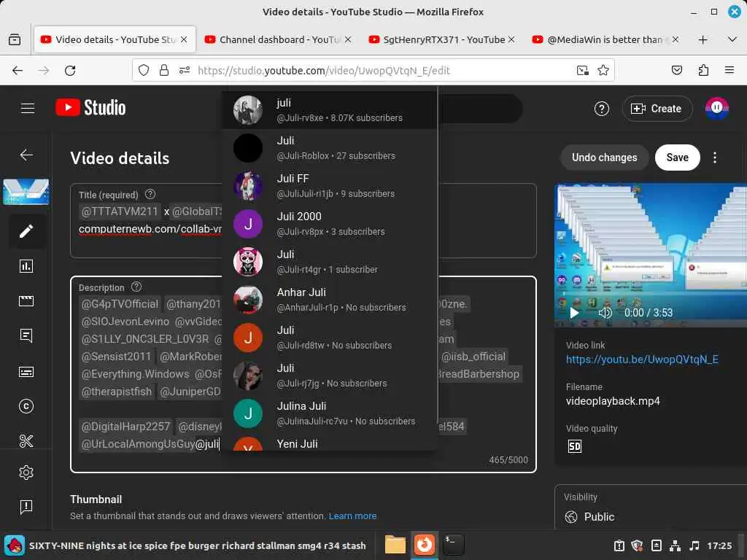Click the Firefox back navigation arrow
This screenshot has width=747, height=560.
point(18,71)
